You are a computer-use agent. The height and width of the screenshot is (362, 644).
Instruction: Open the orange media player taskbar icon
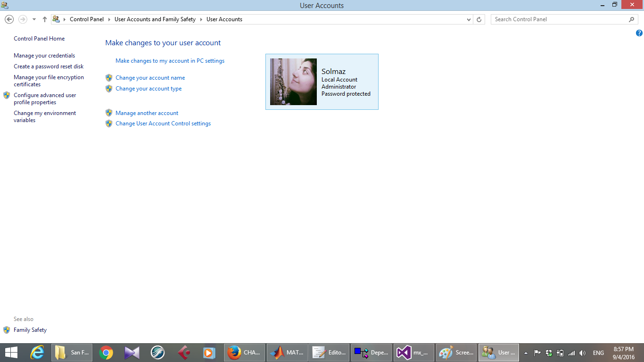pyautogui.click(x=209, y=353)
